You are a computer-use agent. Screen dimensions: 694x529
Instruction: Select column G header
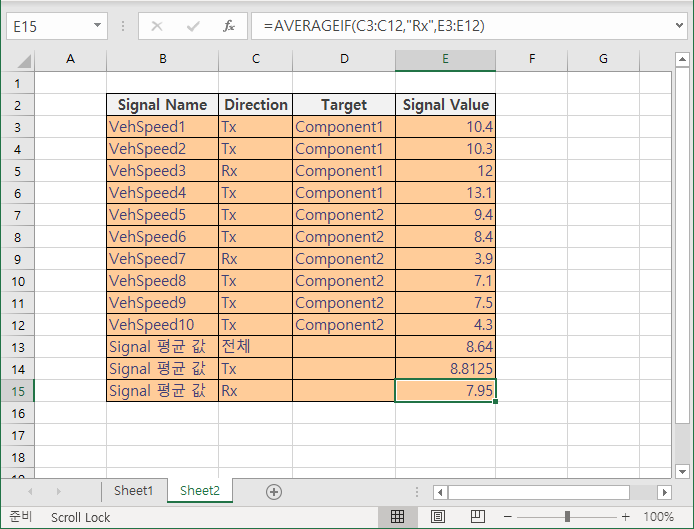(x=603, y=60)
